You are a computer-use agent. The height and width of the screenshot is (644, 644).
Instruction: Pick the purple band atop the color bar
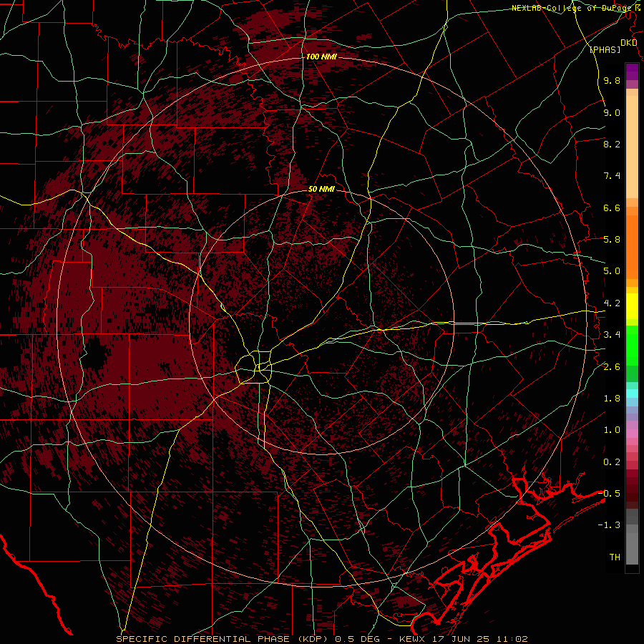pyautogui.click(x=632, y=72)
